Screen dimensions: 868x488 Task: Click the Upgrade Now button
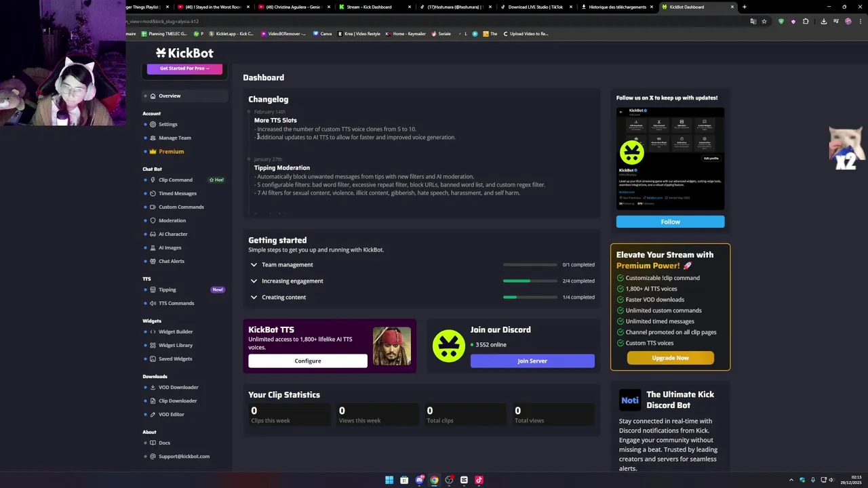coord(670,358)
